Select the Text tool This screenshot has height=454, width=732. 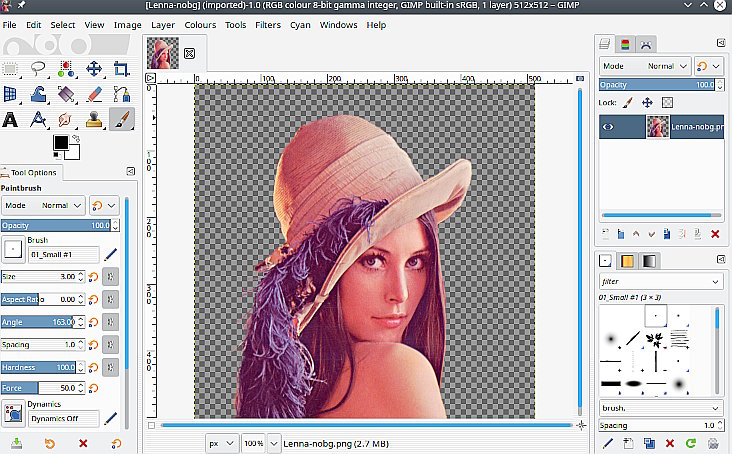tap(10, 119)
